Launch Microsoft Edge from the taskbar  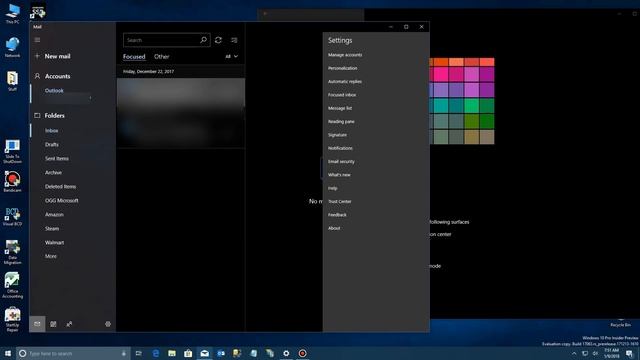[156, 353]
